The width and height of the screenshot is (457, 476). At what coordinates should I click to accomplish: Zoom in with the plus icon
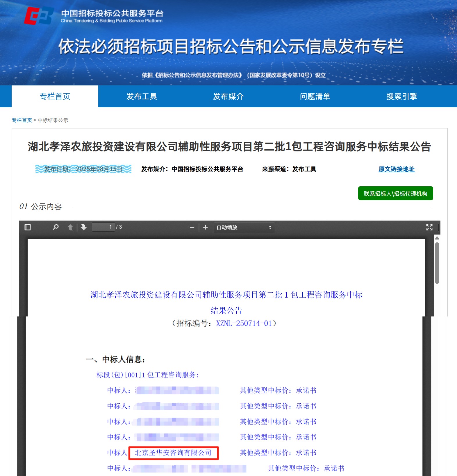coord(205,227)
